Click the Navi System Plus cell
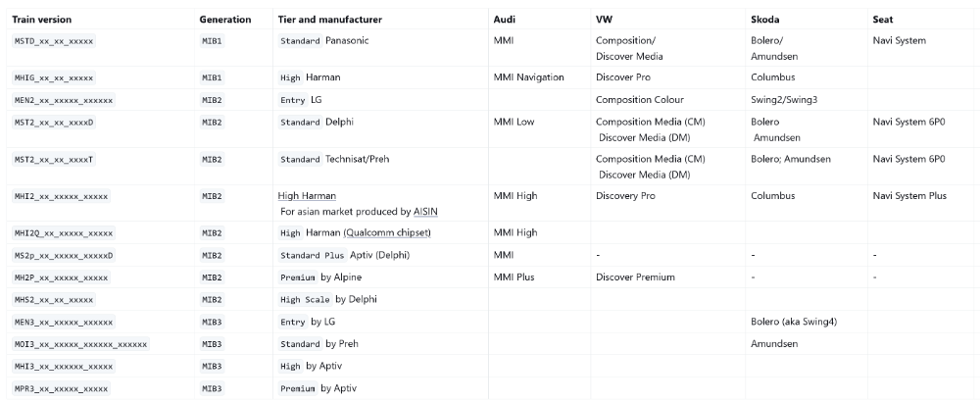980x403 pixels. 909,196
